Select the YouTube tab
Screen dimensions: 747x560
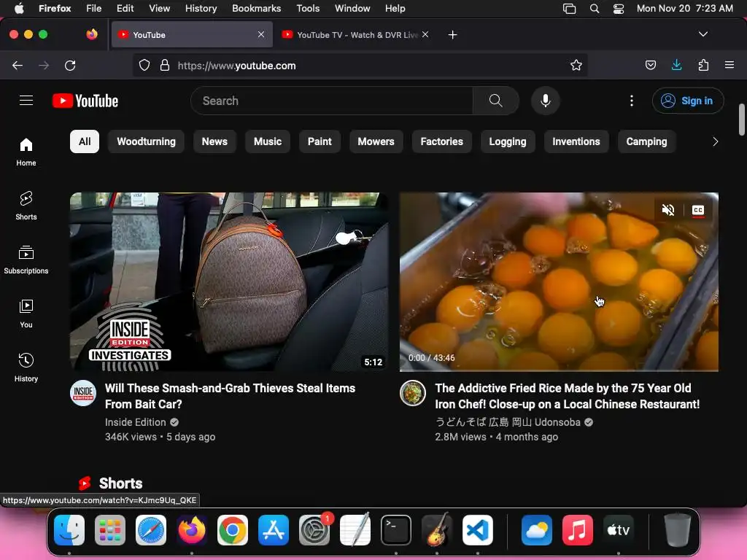click(192, 35)
